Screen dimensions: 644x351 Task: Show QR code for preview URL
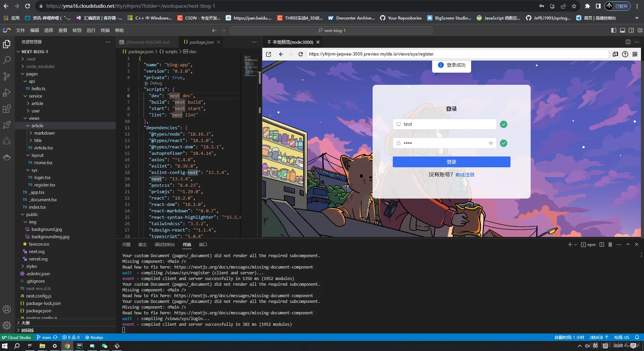635,54
